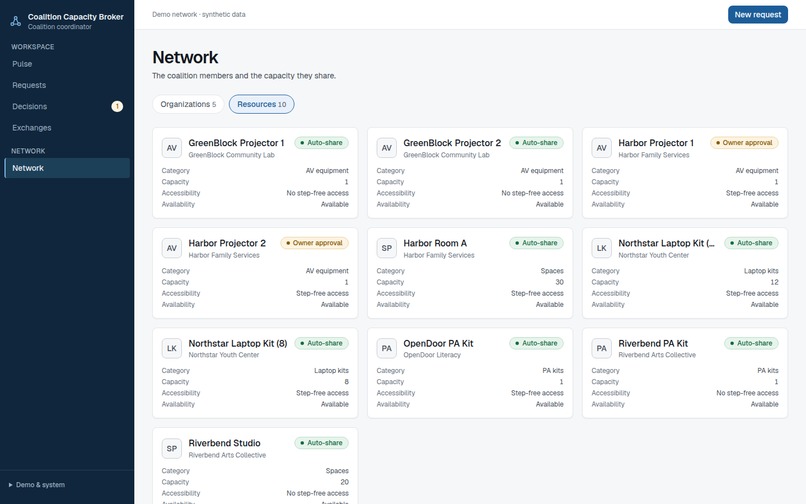Image resolution: width=806 pixels, height=504 pixels.
Task: Click the PA badge on Riverbend PA Kit
Action: [x=601, y=348]
